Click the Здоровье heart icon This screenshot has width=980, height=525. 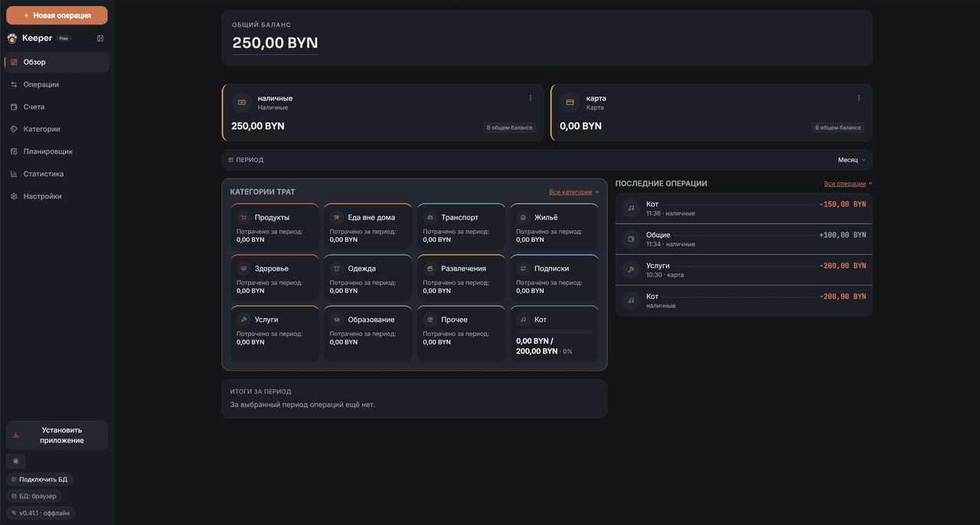[x=243, y=269]
